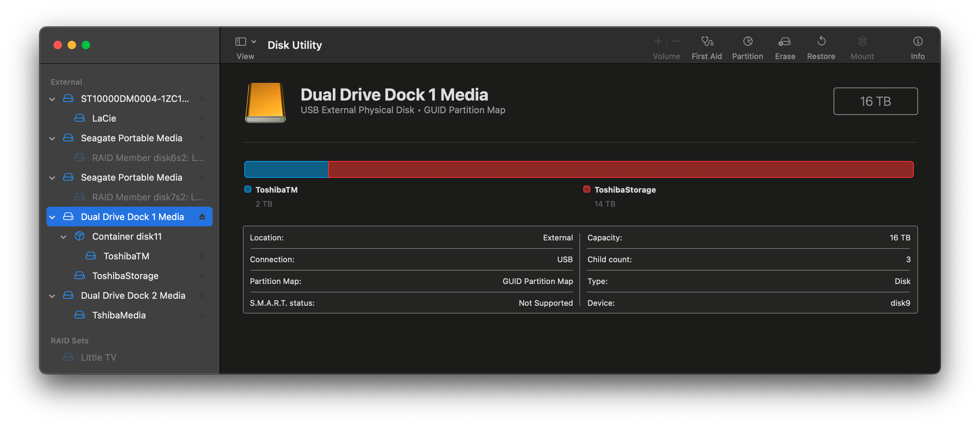Run First Aid on the selected disk
The image size is (980, 426).
706,42
